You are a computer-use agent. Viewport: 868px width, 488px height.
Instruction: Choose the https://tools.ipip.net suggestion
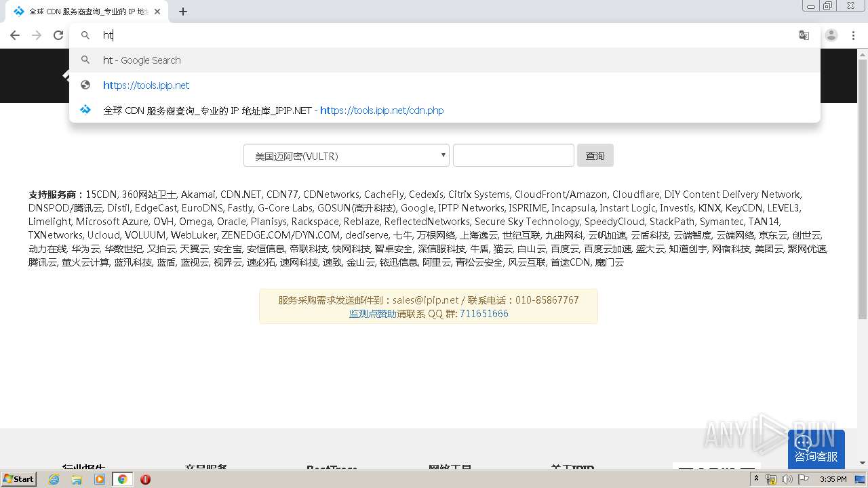pyautogui.click(x=445, y=85)
